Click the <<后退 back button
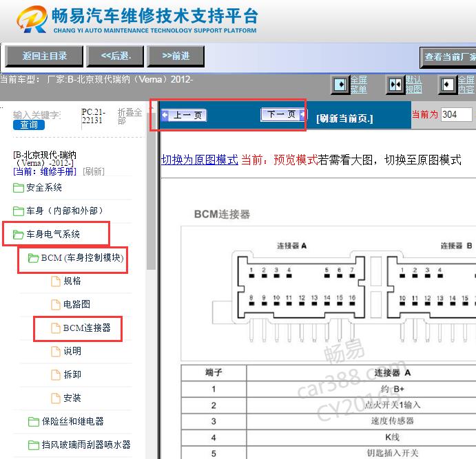The width and height of the screenshot is (476, 459). click(115, 56)
